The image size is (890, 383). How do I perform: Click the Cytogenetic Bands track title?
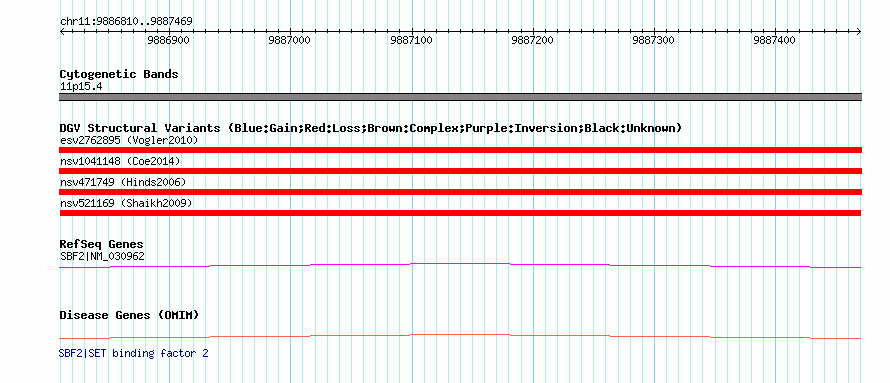tap(119, 74)
